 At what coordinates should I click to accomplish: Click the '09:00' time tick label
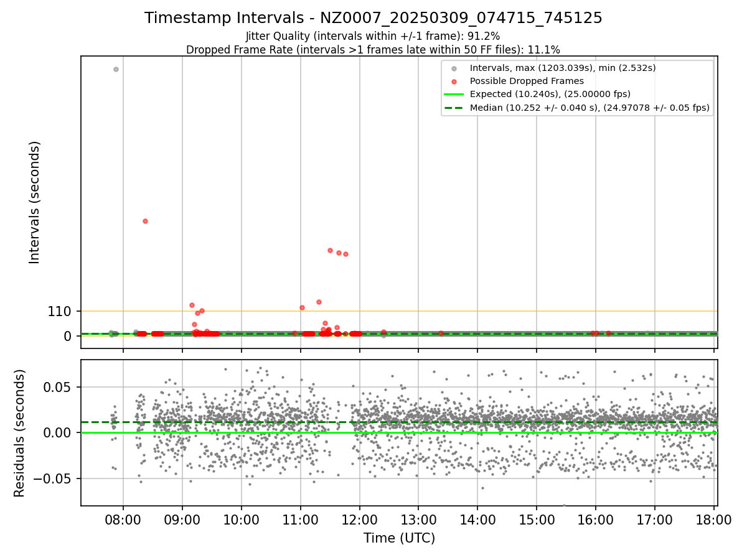tap(182, 520)
